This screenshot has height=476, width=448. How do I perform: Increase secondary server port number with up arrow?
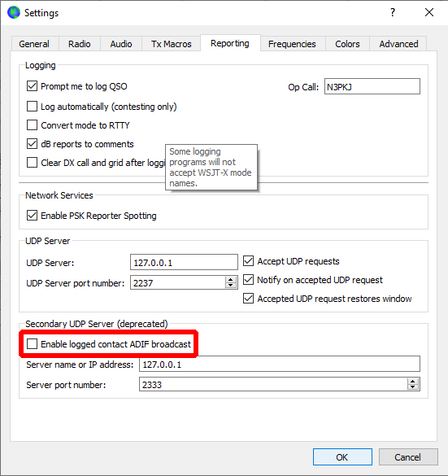[x=413, y=382]
